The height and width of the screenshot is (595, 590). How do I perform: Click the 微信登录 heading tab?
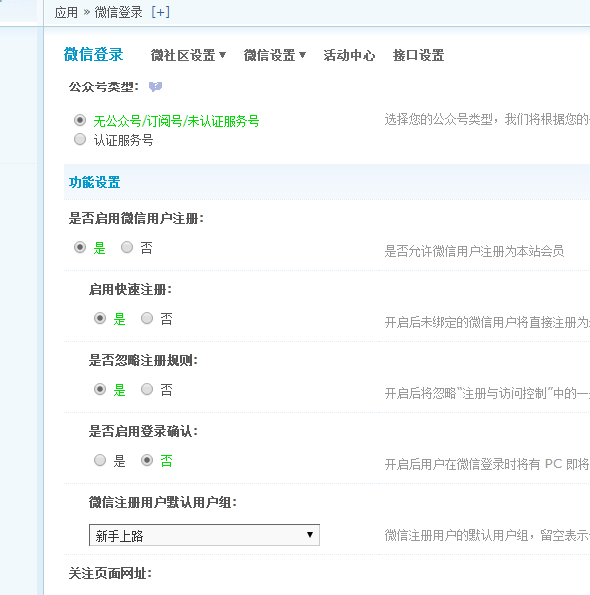[x=93, y=54]
